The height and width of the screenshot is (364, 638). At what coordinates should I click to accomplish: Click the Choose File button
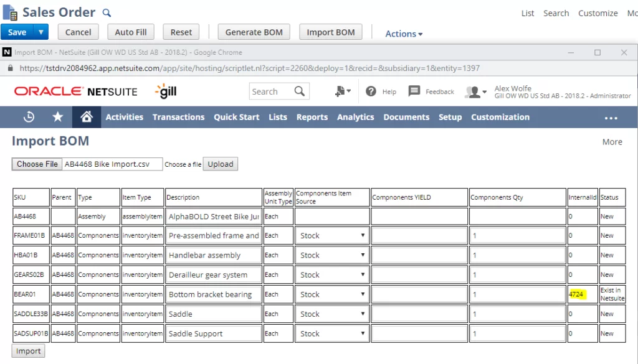coord(37,164)
